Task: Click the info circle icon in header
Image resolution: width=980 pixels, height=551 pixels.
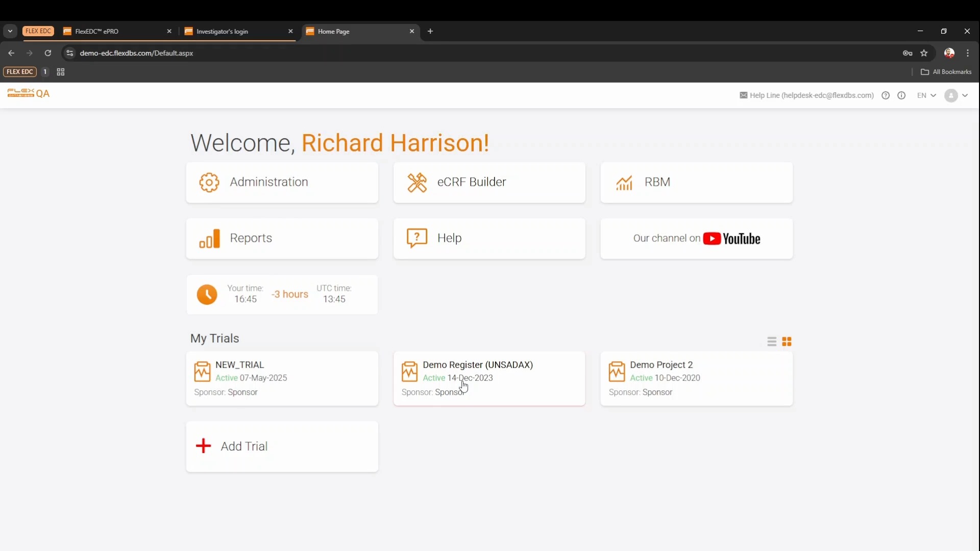Action: click(x=901, y=95)
